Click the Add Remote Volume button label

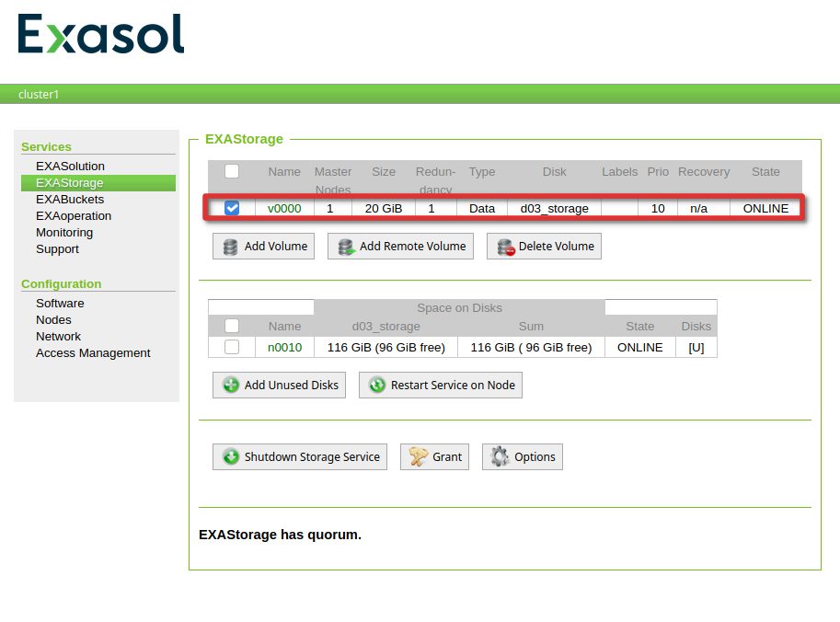(x=412, y=247)
